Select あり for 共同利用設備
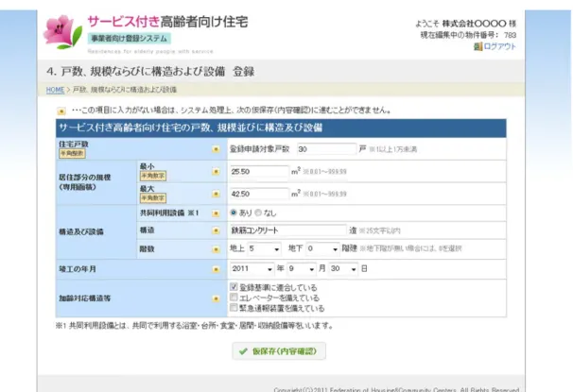The width and height of the screenshot is (573, 392). [234, 213]
